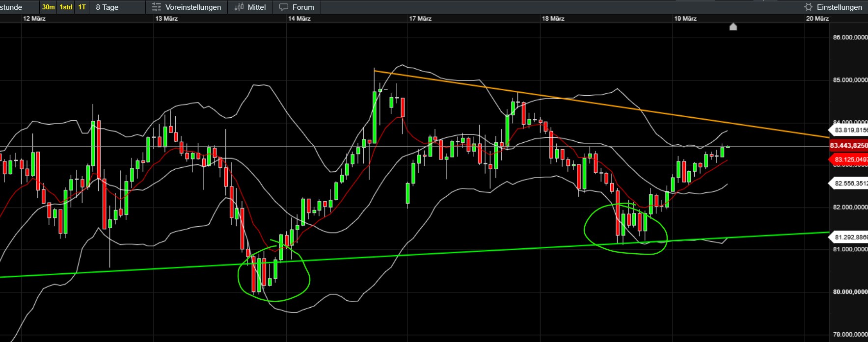Click the red 83.125,0497 price tag

(848, 159)
